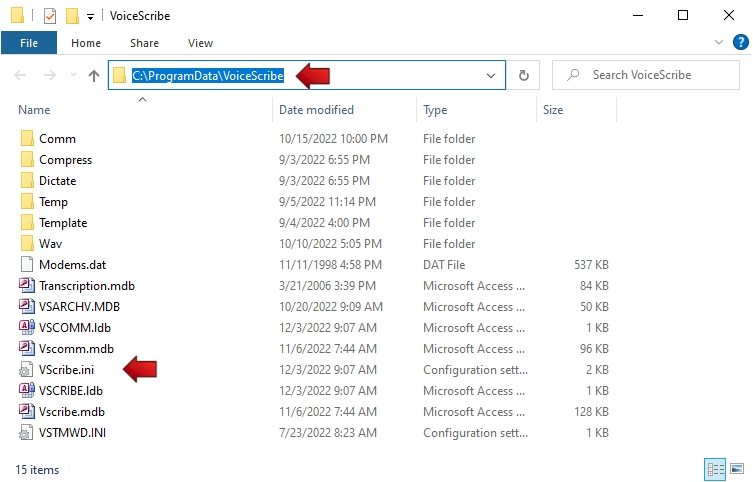
Task: Click the Properties quick access icon
Action: coord(49,16)
